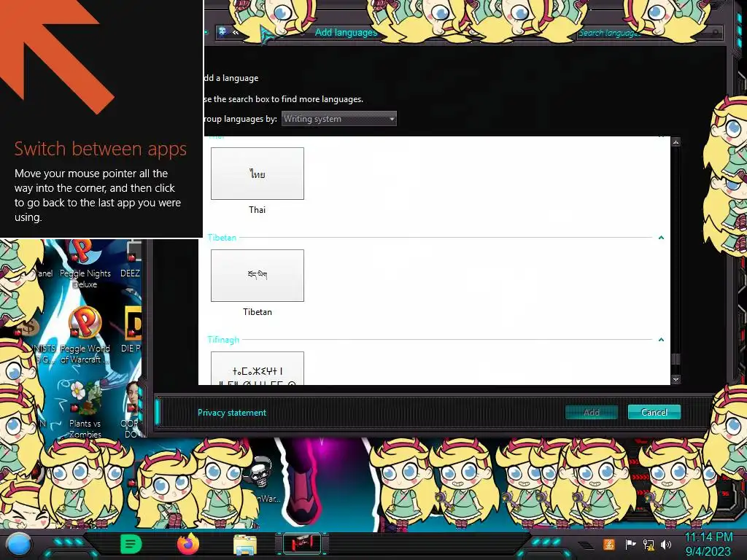Select the Tifinagh language tile

[258, 368]
